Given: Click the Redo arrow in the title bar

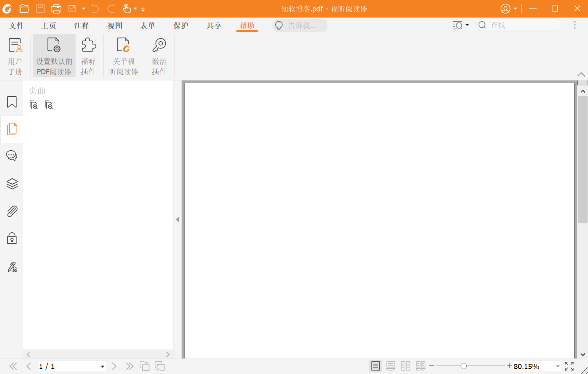Looking at the screenshot, I should (x=111, y=9).
